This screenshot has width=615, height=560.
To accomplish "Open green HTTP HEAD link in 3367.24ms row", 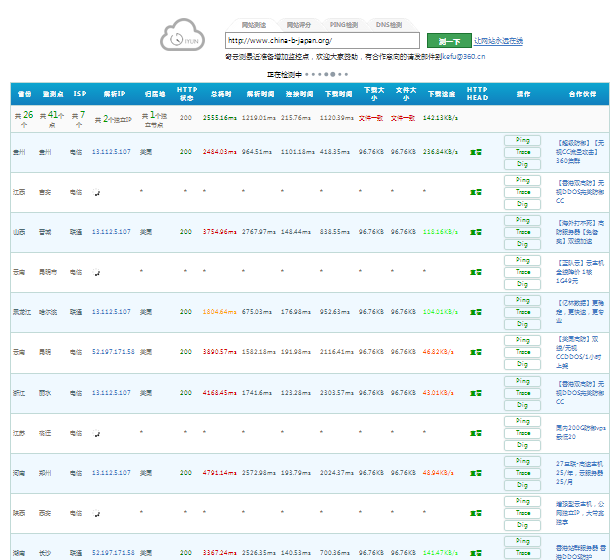I will coord(476,553).
